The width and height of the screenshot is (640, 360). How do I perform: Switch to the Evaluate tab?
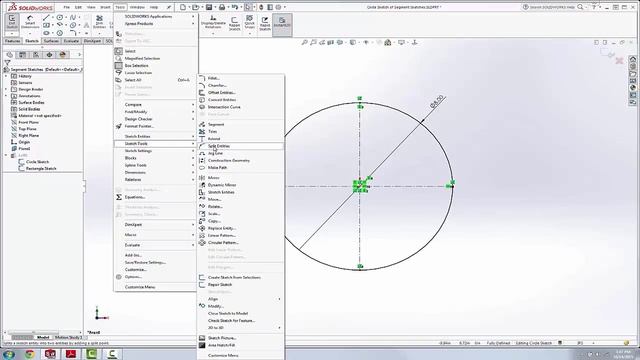pos(71,41)
